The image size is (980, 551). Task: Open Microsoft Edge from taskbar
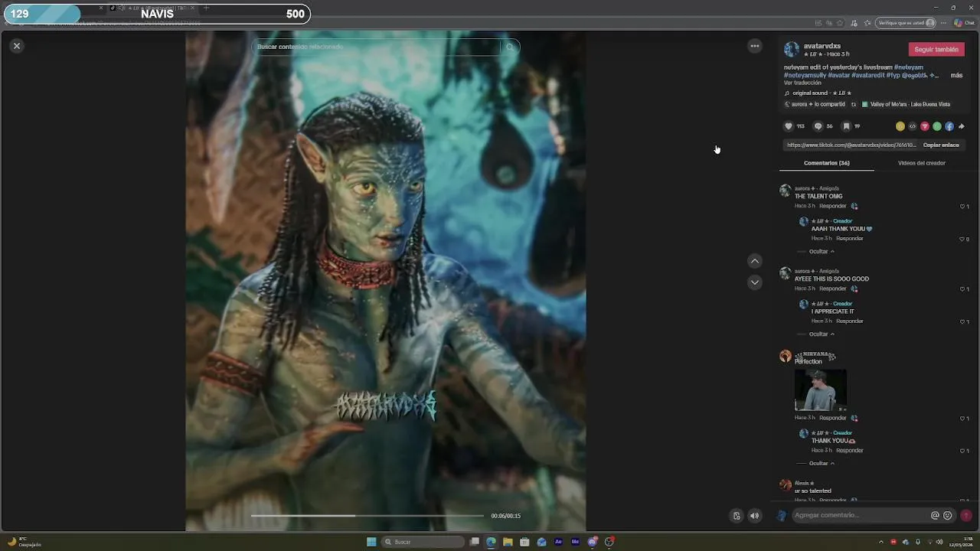(491, 542)
